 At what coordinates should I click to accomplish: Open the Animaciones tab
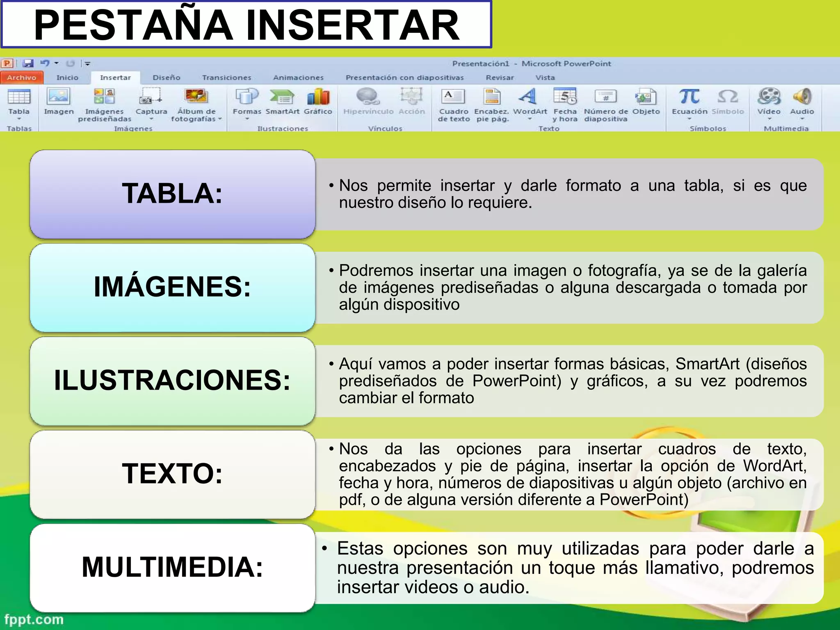298,78
